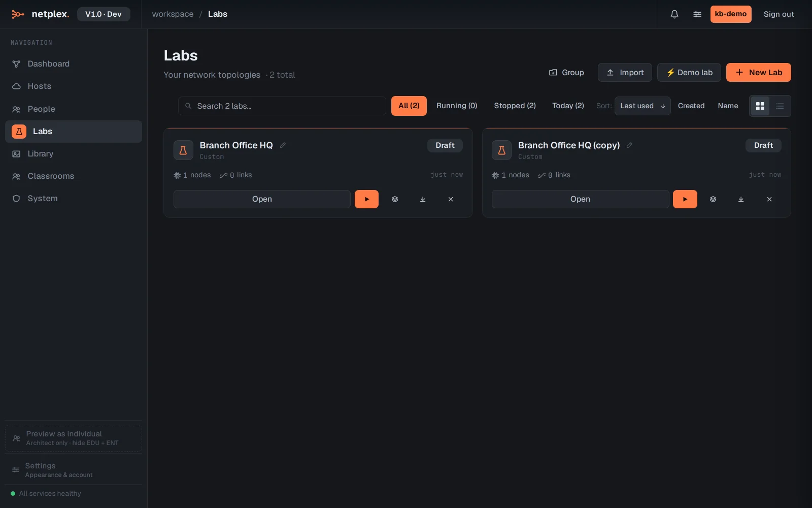The image size is (812, 508).
Task: Download the Branch Office HQ (copy) lab
Action: coord(741,199)
